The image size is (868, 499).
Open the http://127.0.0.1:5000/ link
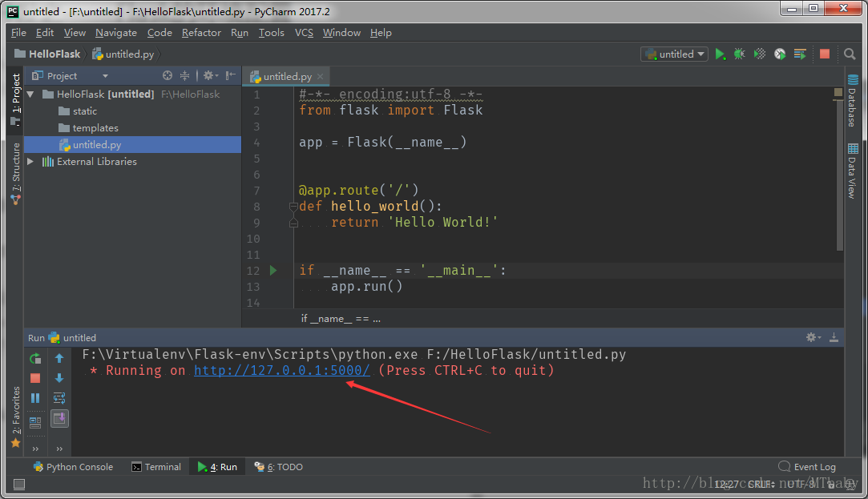[282, 370]
